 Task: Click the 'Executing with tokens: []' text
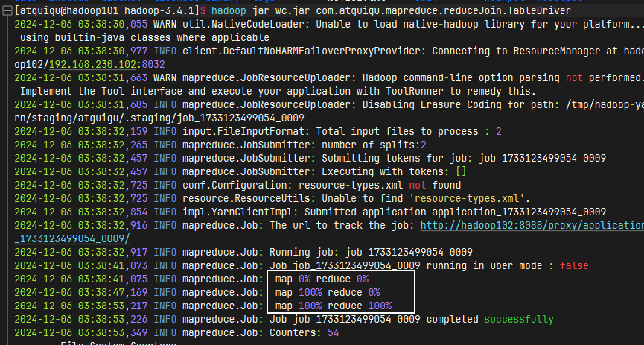point(395,171)
